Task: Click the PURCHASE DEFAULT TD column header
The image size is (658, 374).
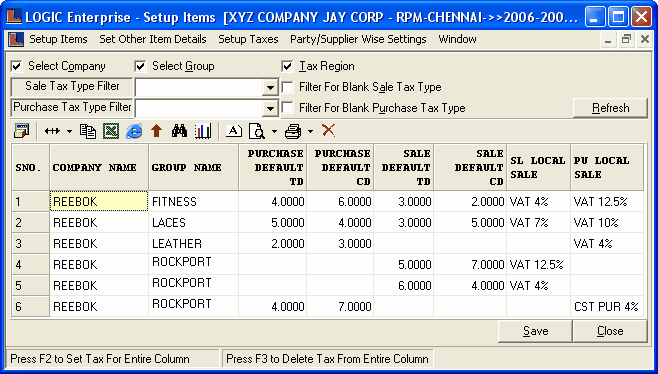Action: point(273,167)
